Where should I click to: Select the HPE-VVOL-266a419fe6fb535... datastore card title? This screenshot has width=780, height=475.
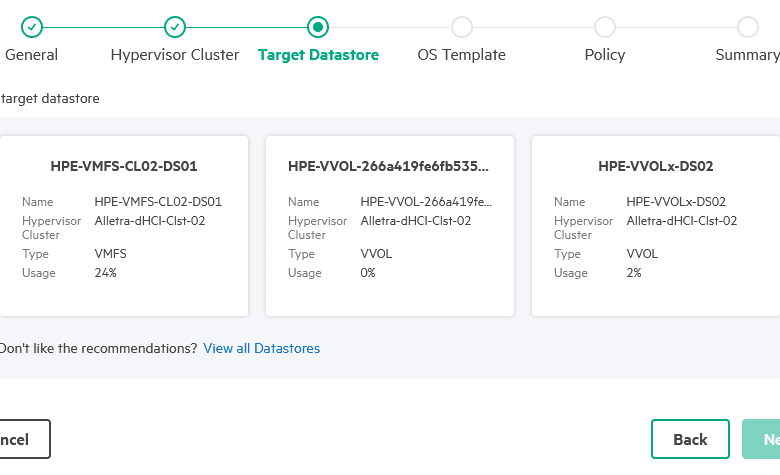(389, 166)
